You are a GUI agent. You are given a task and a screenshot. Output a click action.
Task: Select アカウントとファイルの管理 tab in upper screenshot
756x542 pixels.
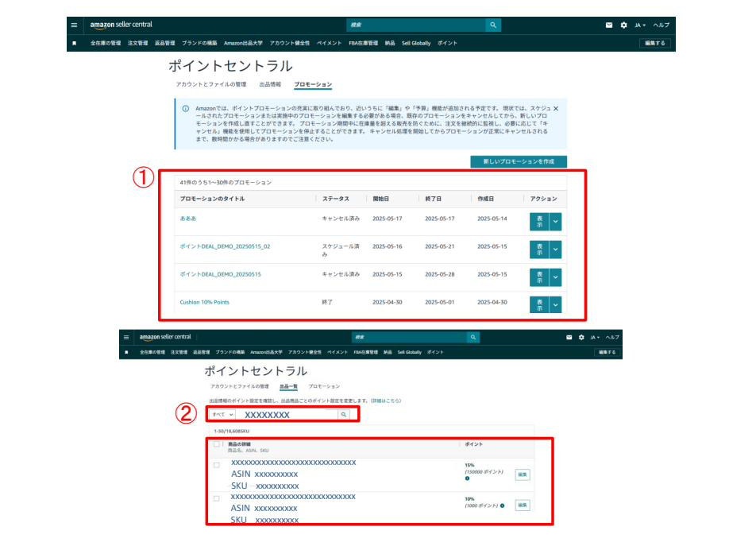(211, 84)
